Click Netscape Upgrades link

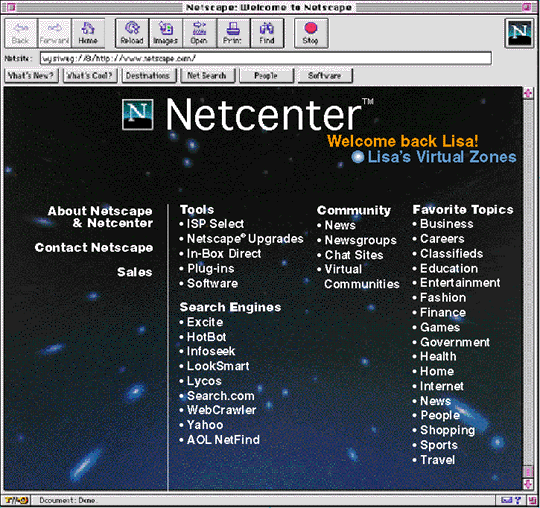tap(245, 239)
